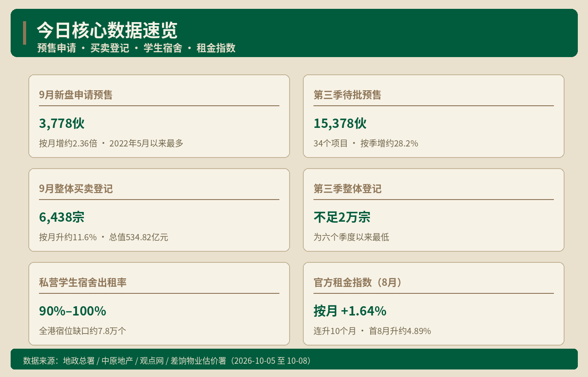Click note 按月升约11.6% · 总值534.82亿元
This screenshot has height=377, width=588.
(x=104, y=237)
